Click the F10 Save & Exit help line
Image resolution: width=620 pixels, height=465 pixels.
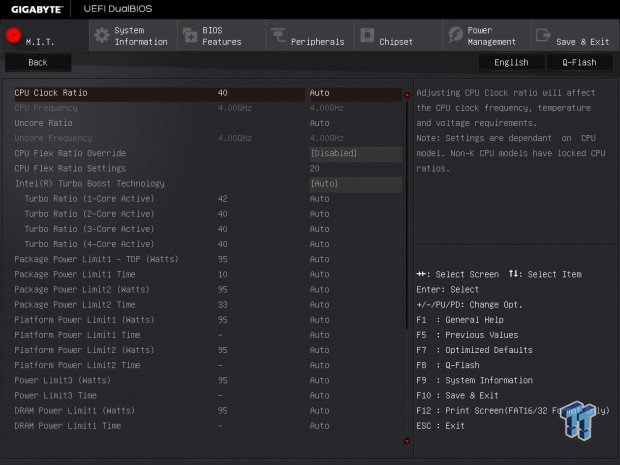pyautogui.click(x=457, y=395)
